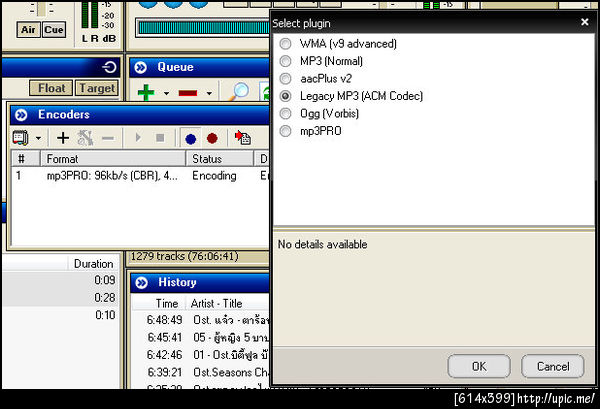The image size is (600, 409).
Task: Click the Float button
Action: pos(51,88)
